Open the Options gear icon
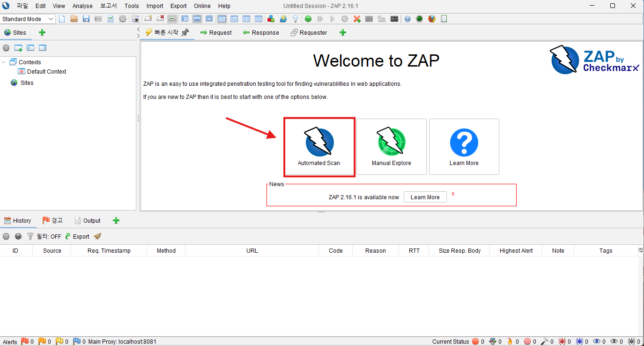 tap(123, 19)
